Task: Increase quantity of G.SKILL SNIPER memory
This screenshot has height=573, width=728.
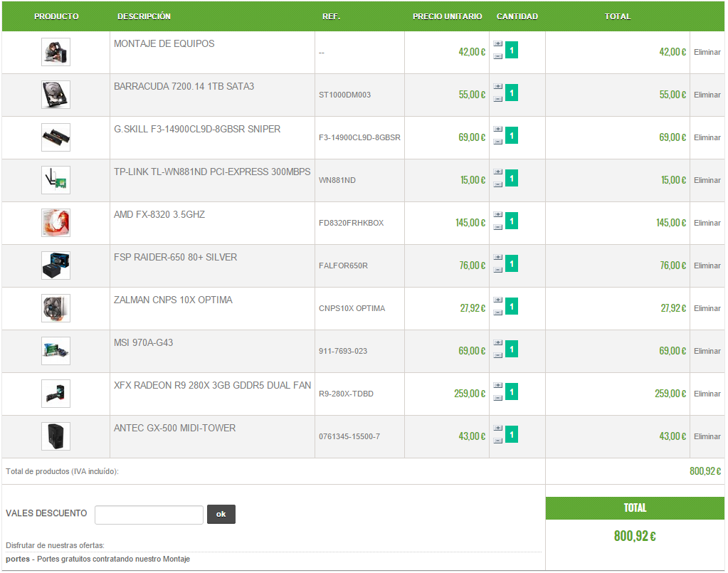Action: point(497,129)
